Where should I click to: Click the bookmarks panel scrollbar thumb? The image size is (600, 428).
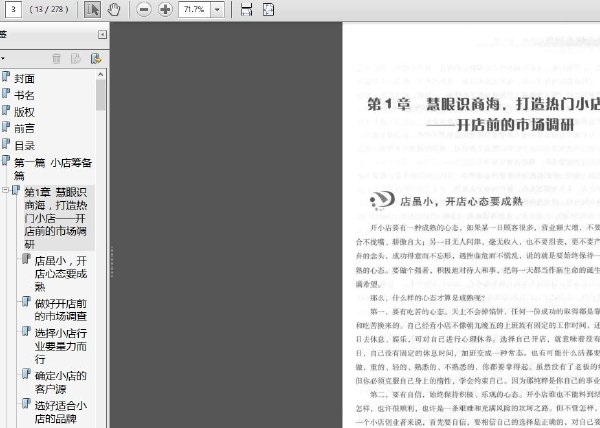coord(101,95)
